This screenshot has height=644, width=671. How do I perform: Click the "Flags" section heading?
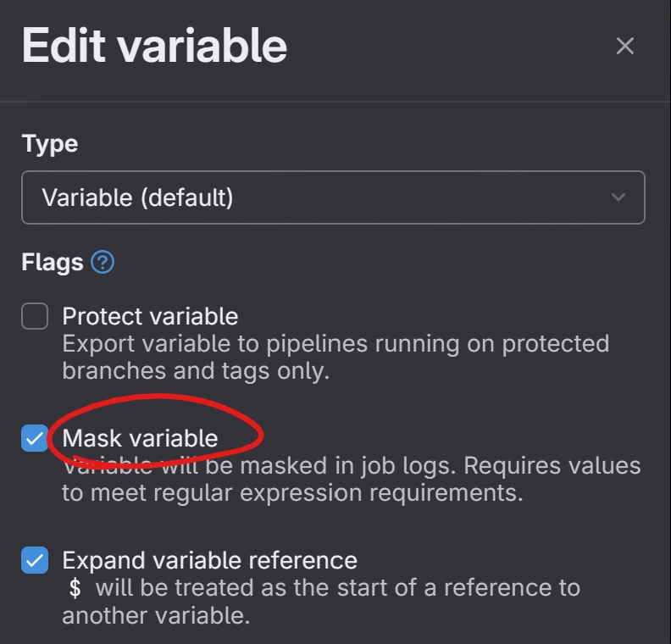[53, 262]
